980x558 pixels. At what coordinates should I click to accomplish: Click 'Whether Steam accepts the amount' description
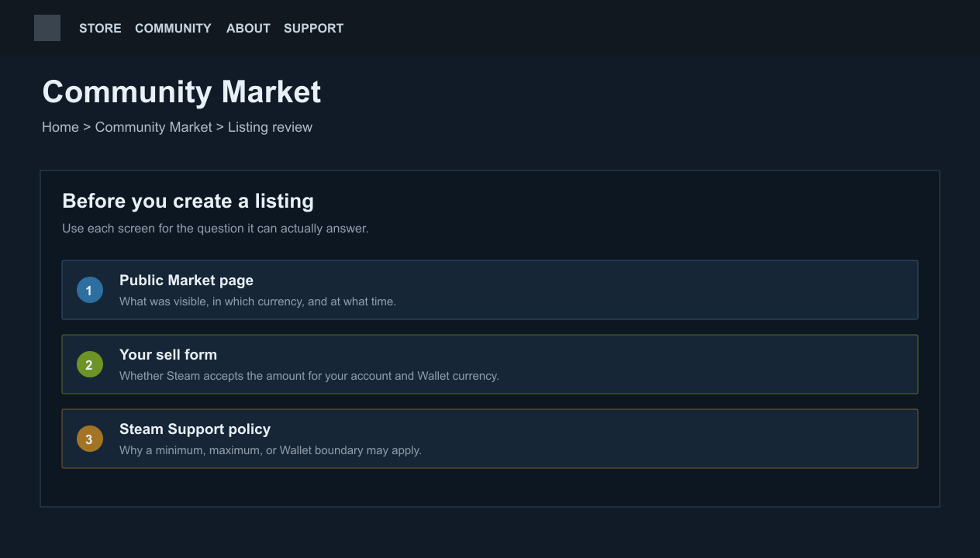[309, 376]
